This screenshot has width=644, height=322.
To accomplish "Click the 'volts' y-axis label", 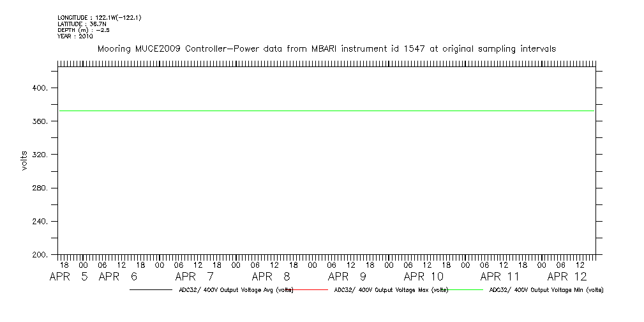I will [x=24, y=160].
